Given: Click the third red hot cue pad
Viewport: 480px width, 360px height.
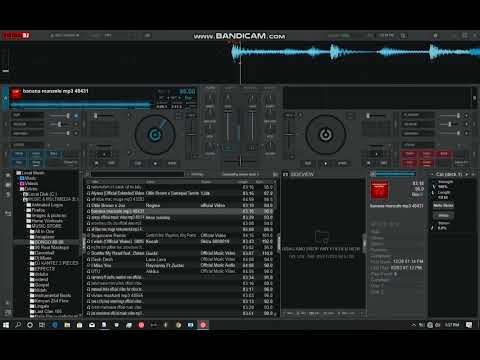Looking at the screenshot, I should 444,154.
